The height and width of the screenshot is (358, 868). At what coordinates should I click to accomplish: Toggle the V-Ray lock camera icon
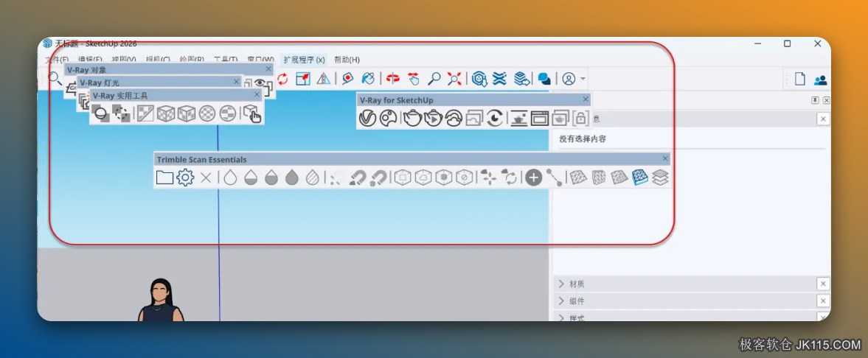580,118
